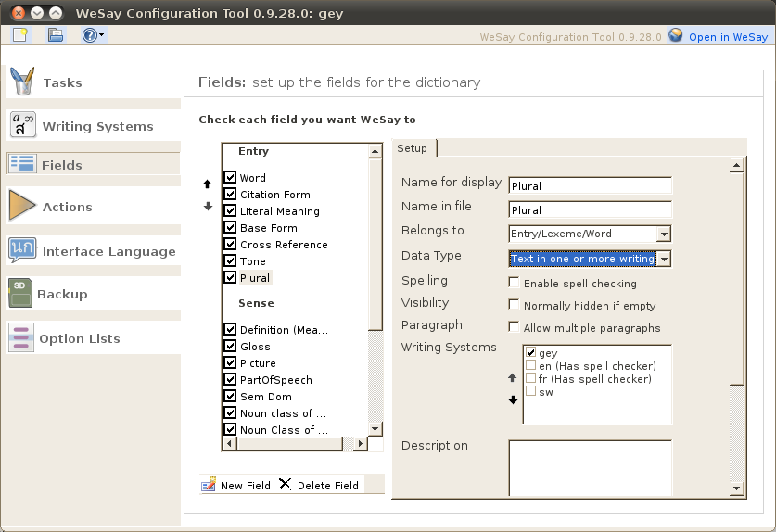Click the Writing Systems script icon
Viewport: 776px width, 532px height.
[22, 124]
